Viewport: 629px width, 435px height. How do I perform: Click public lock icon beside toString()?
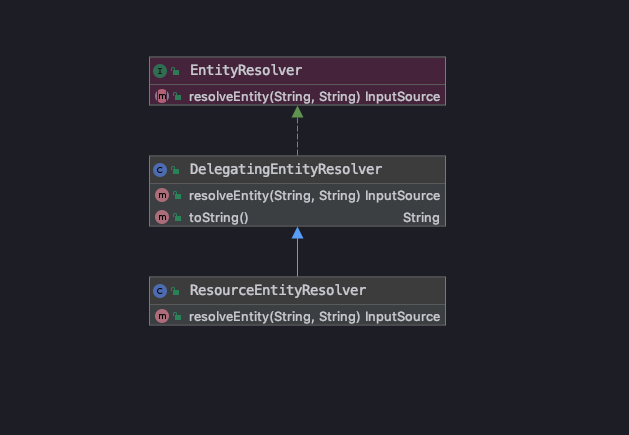(x=176, y=217)
